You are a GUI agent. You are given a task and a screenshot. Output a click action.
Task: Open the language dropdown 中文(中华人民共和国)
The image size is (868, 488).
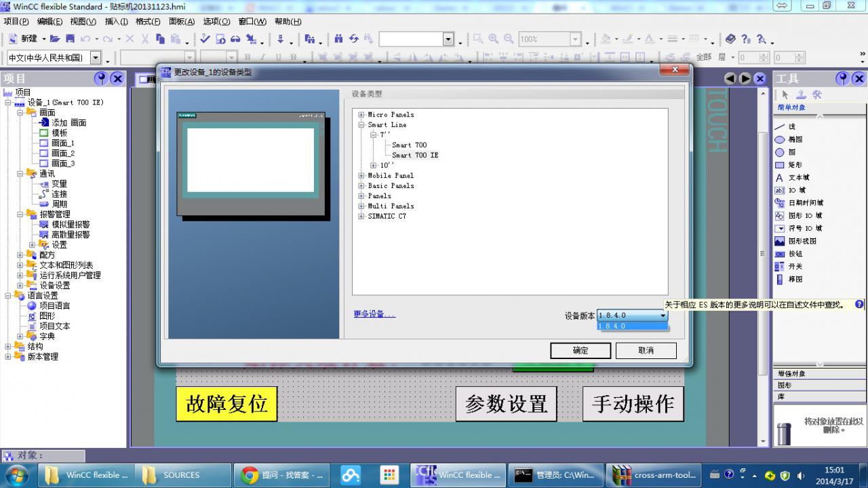pos(95,58)
